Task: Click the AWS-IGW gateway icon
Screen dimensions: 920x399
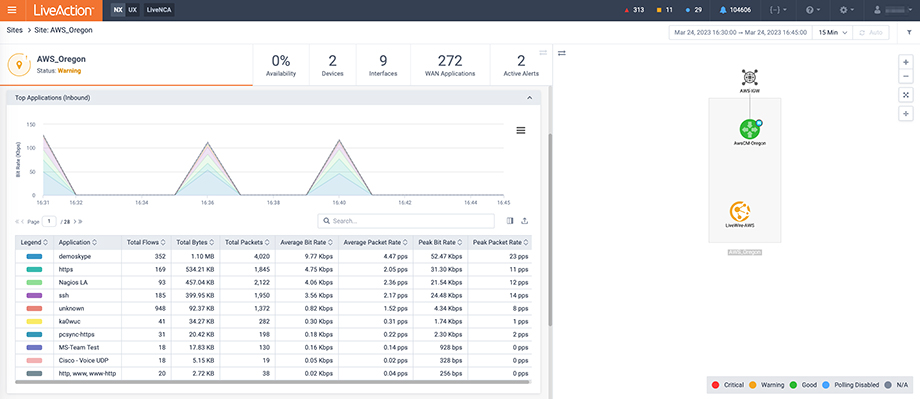Action: point(749,77)
